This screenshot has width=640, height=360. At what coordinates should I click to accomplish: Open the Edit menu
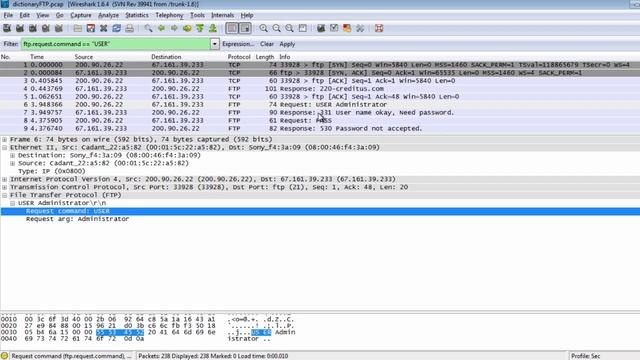[x=24, y=15]
